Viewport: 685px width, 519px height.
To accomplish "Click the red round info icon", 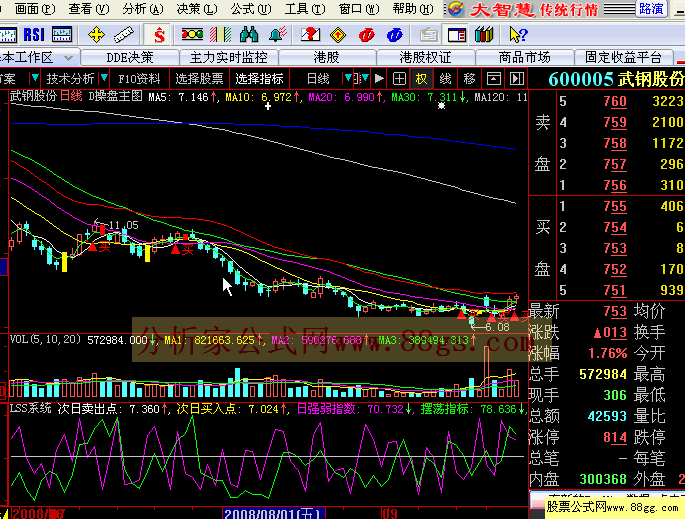I will 366,35.
